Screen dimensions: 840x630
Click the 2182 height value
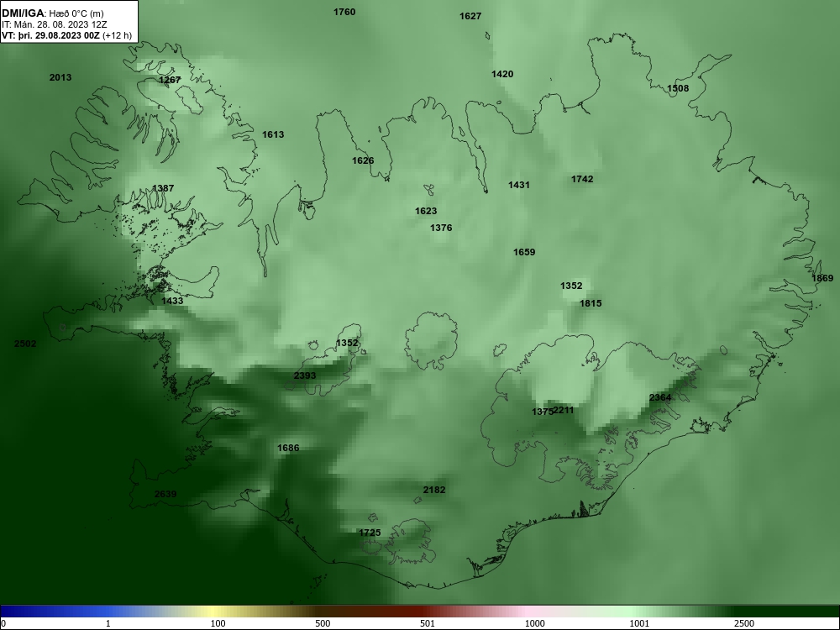click(x=434, y=490)
